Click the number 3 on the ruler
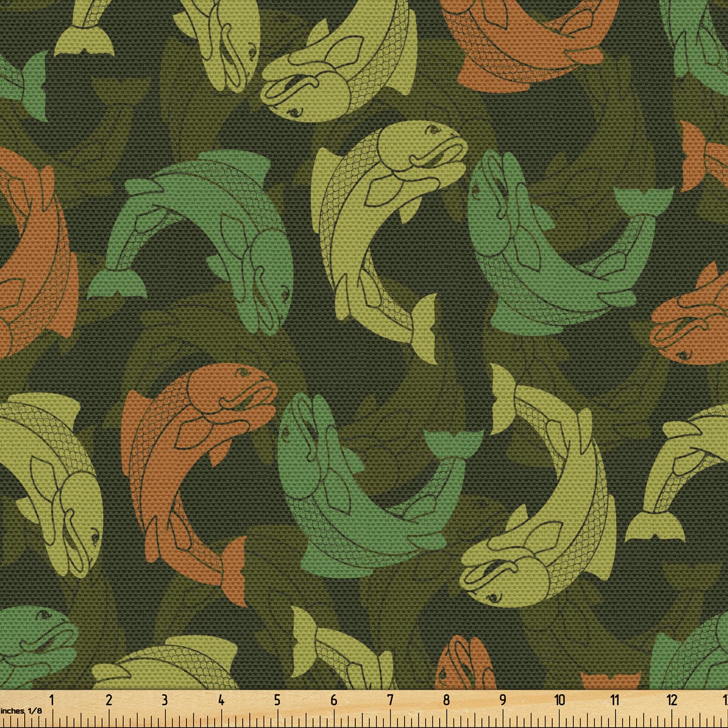The height and width of the screenshot is (728, 728). (165, 699)
